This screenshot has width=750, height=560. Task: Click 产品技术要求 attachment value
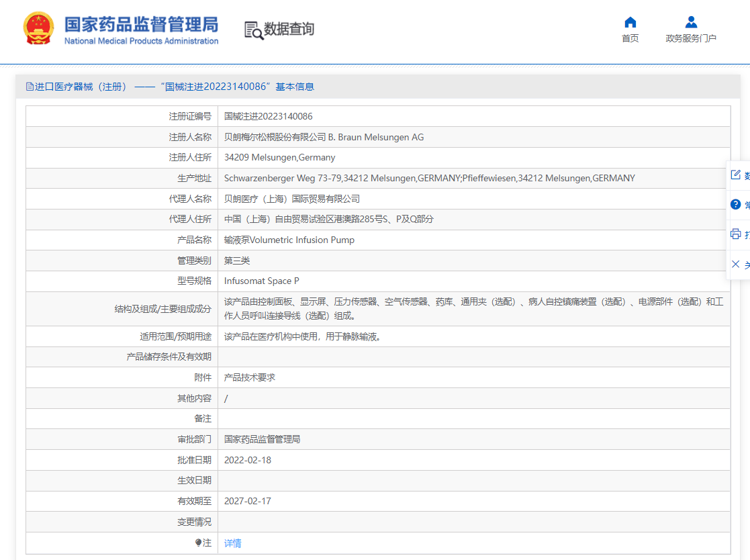(250, 377)
